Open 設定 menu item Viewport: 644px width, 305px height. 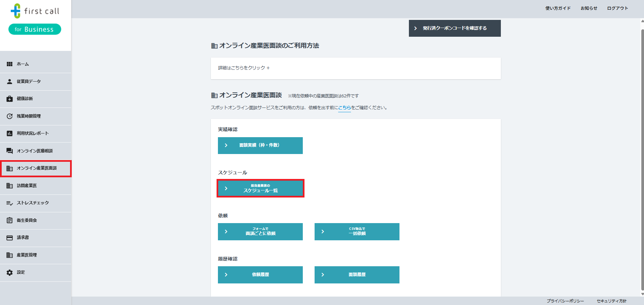coord(36,272)
